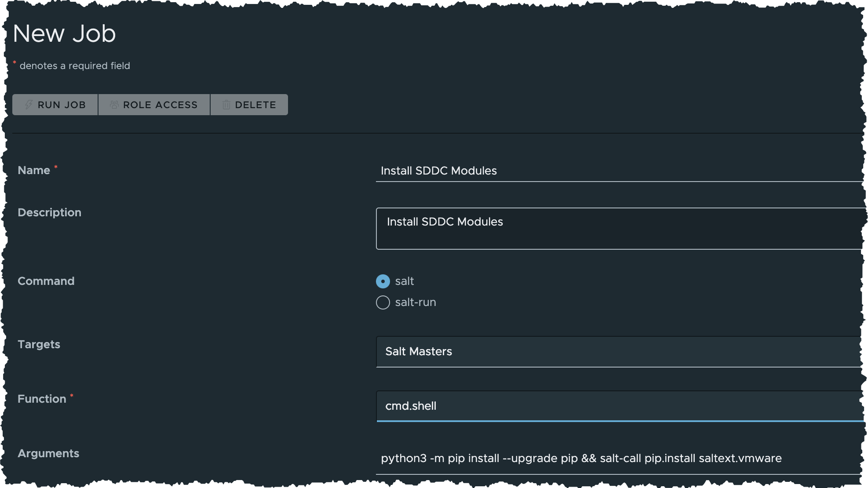This screenshot has height=488, width=868.
Task: Click the 'New Job' page heading
Action: coord(64,33)
